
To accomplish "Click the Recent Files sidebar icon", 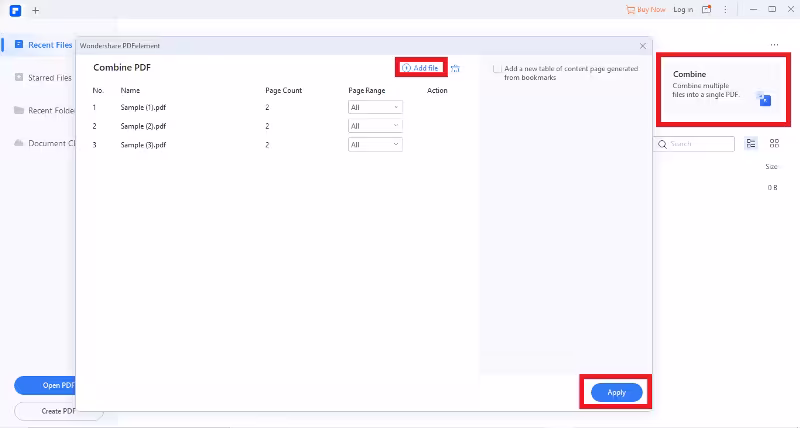I will pos(19,44).
